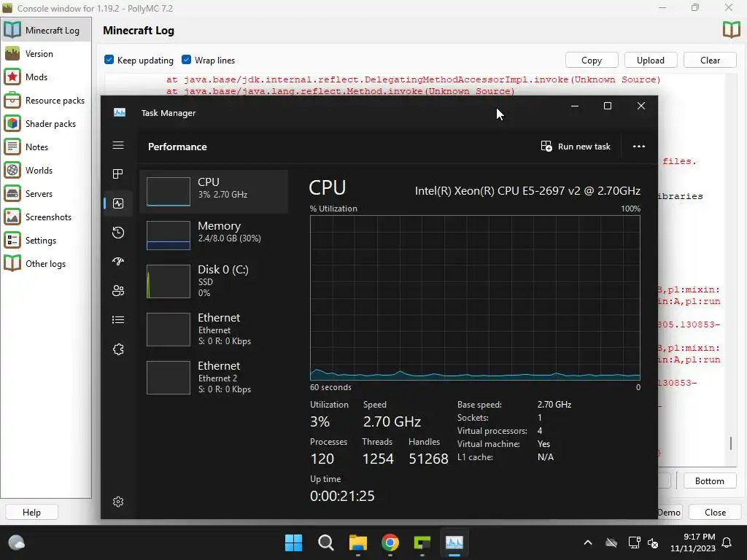Open Worlds tab in PollyMC sidebar
The height and width of the screenshot is (560, 747).
pos(46,171)
